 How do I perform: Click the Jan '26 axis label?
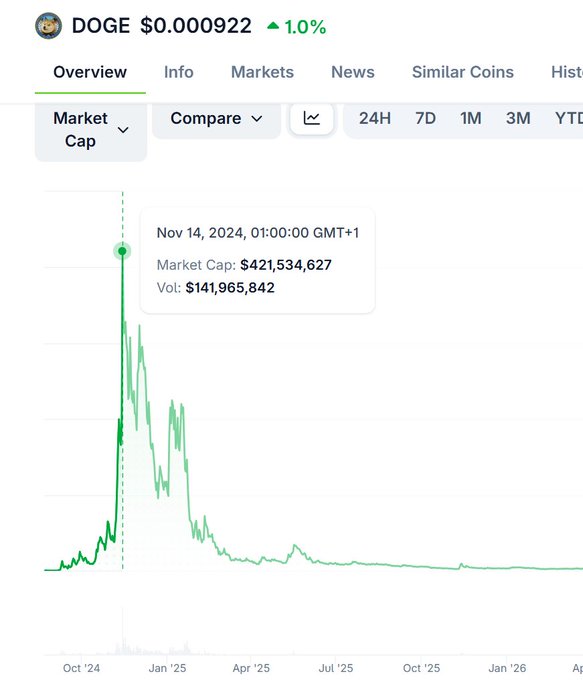click(507, 668)
